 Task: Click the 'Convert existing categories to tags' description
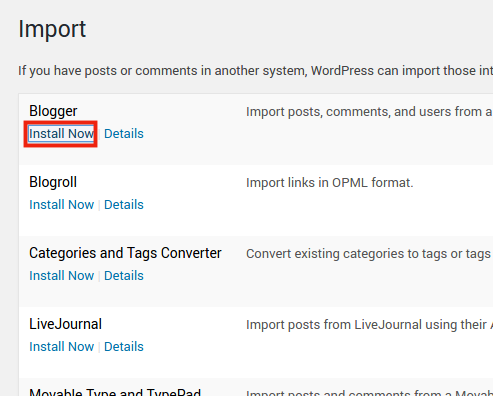click(x=369, y=254)
